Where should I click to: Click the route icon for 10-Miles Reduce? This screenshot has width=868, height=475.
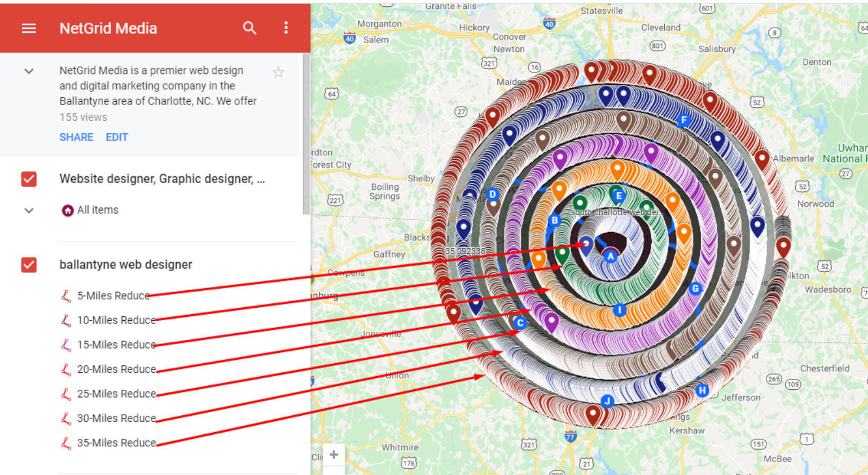(67, 320)
